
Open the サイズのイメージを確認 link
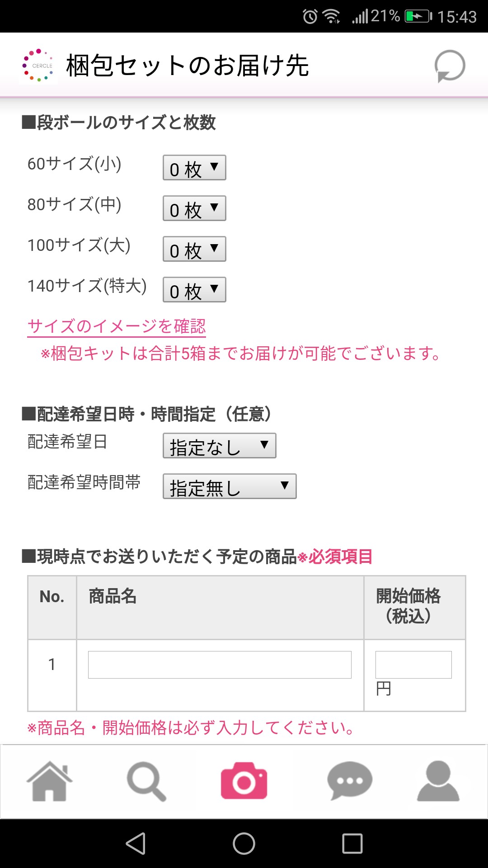(117, 326)
